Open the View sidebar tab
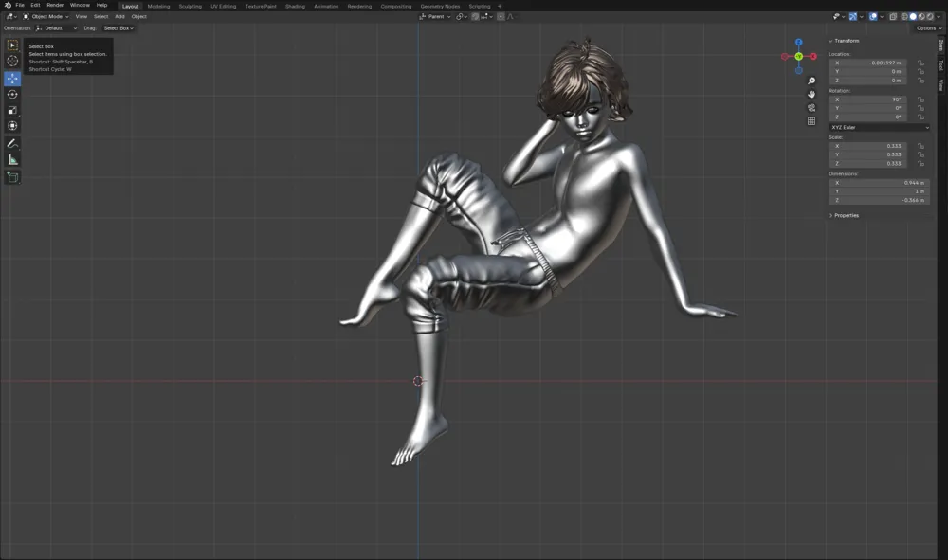Image resolution: width=948 pixels, height=560 pixels. tap(941, 85)
